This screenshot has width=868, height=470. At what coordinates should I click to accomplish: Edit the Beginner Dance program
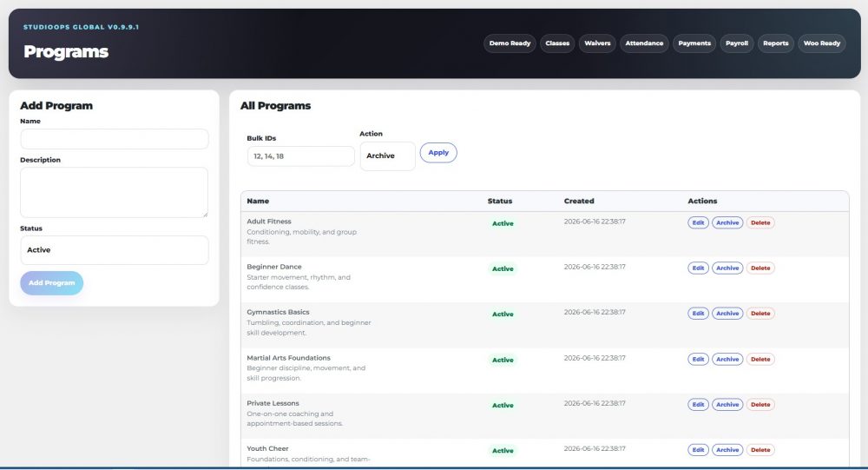tap(698, 268)
